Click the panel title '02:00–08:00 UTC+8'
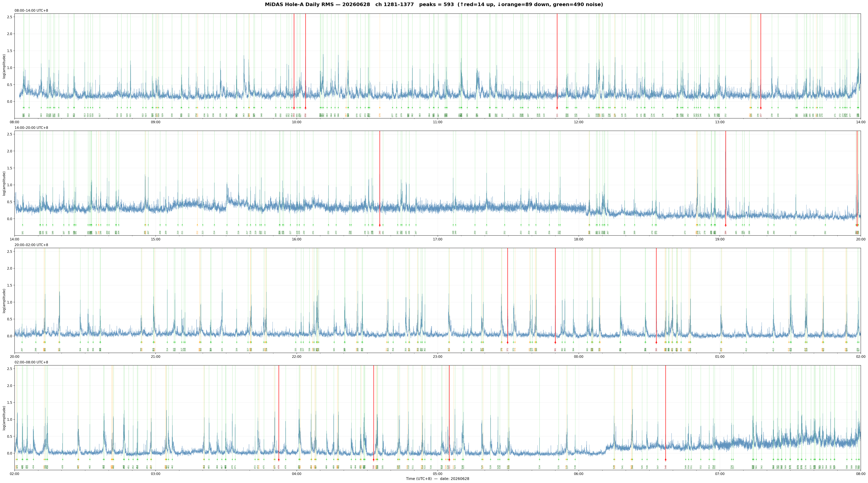The height and width of the screenshot is (483, 868). (31, 362)
